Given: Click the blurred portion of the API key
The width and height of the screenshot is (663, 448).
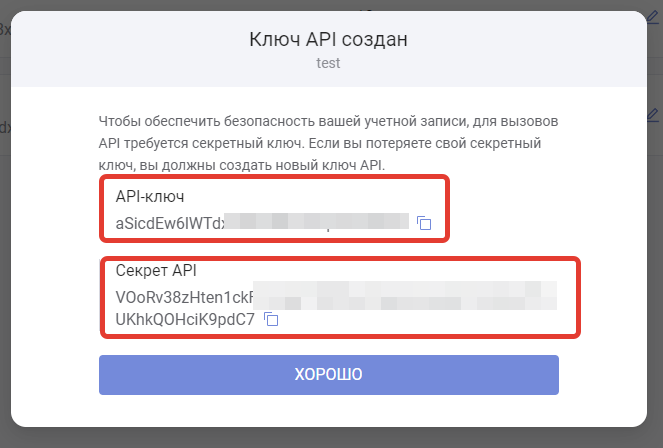Looking at the screenshot, I should 316,222.
